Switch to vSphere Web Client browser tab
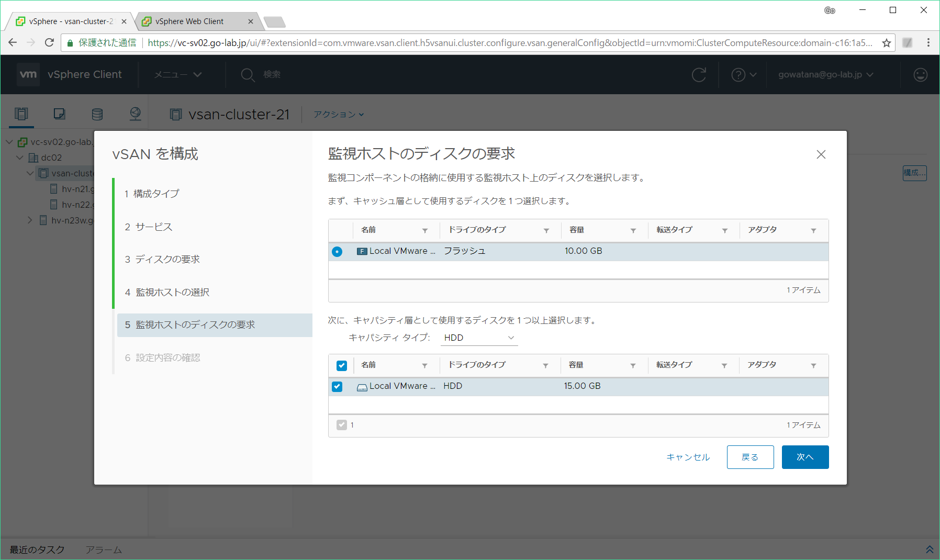 [197, 21]
